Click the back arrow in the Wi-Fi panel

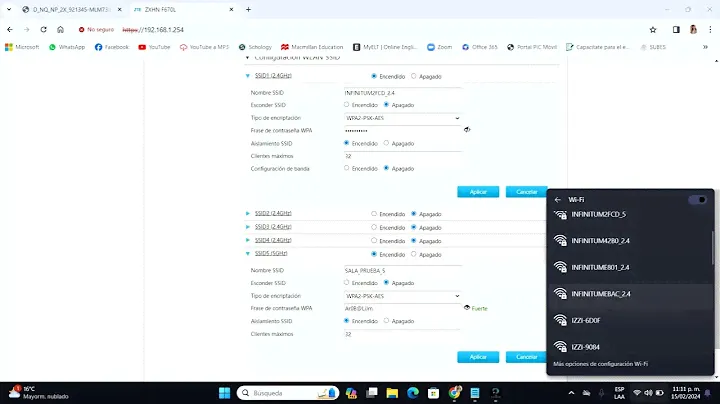pyautogui.click(x=558, y=200)
